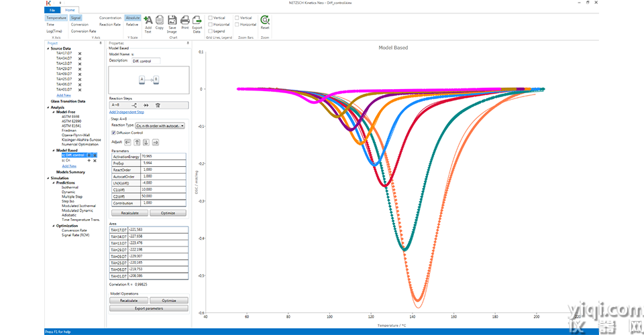Remove TAH34.D7 with its X icon

tap(80, 59)
